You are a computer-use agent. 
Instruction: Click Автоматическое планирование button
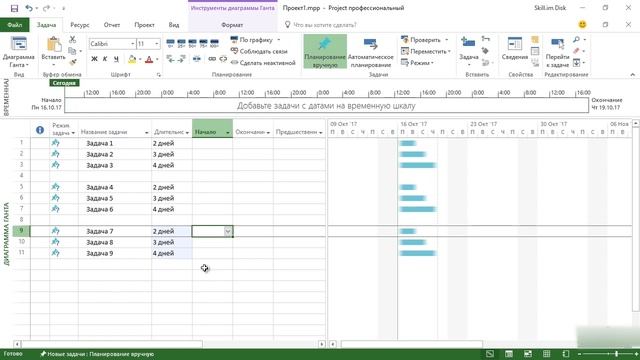point(370,52)
